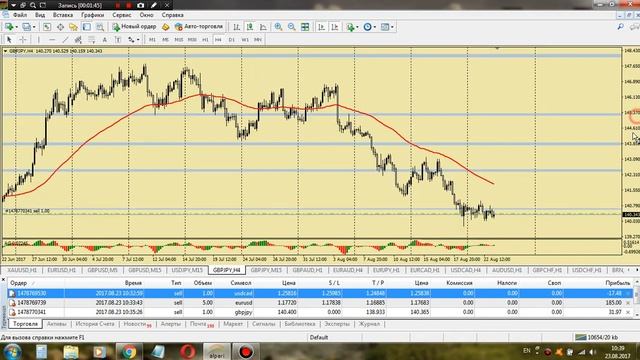
Task: Select the Fibonacci retracement tool
Action: pyautogui.click(x=91, y=40)
